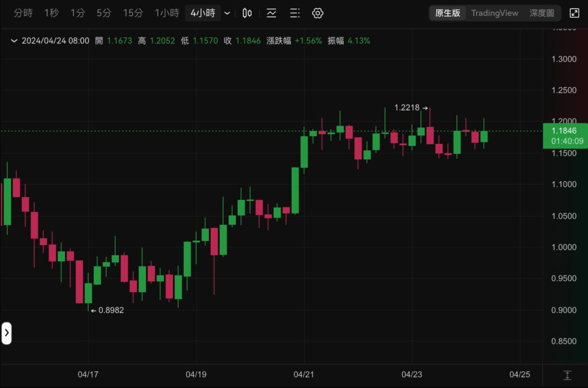588x388 pixels.
Task: Choose the 1小時 interval
Action: (167, 13)
